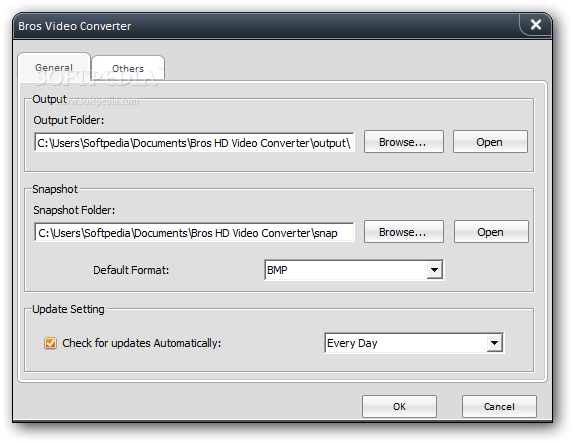Open the output folder
This screenshot has height=443, width=573.
(490, 142)
